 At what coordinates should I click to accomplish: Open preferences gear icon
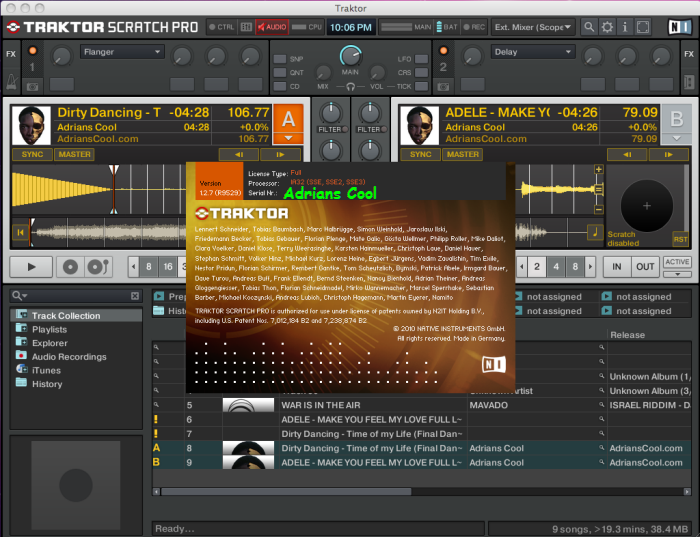(607, 27)
